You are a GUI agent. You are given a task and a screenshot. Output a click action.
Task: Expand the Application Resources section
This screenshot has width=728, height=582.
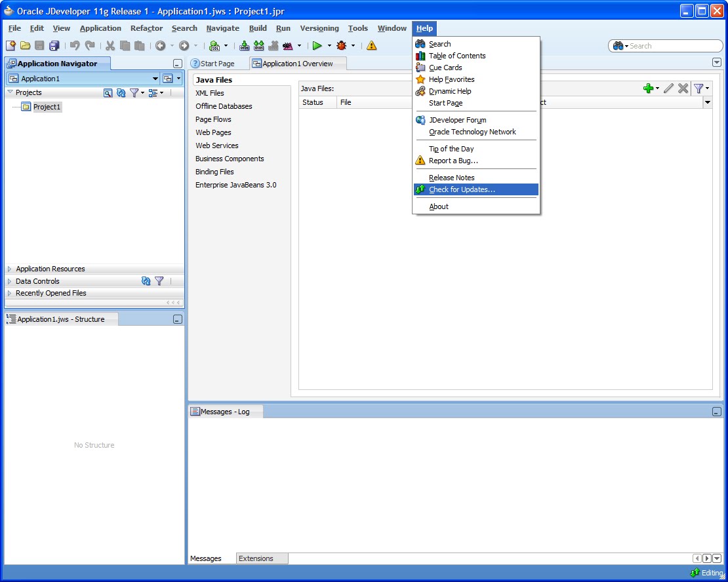[9, 269]
